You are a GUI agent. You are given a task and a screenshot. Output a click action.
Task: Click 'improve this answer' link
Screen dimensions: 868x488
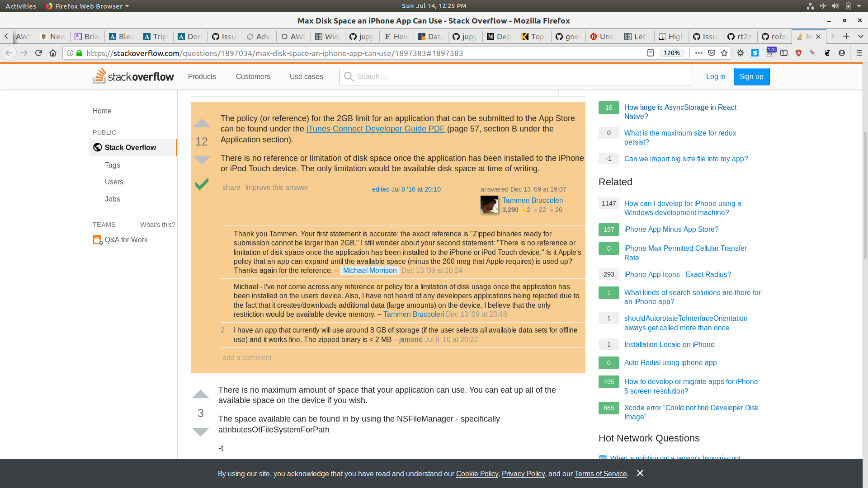coord(277,187)
